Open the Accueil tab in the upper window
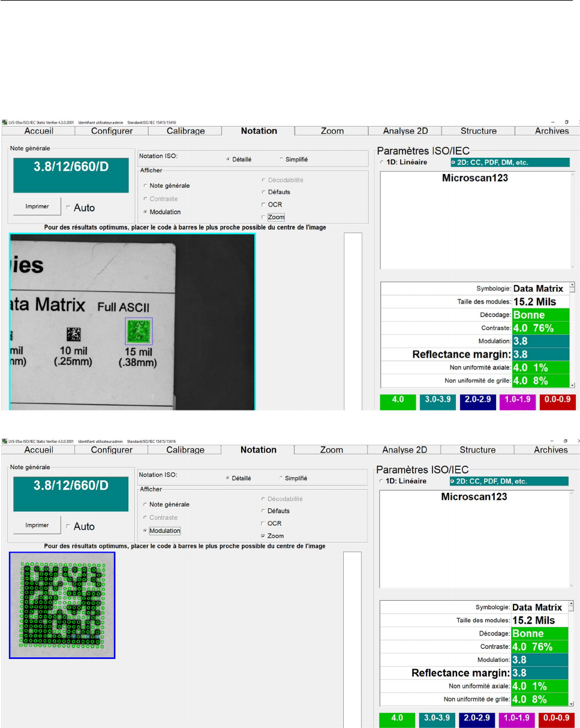 point(39,131)
